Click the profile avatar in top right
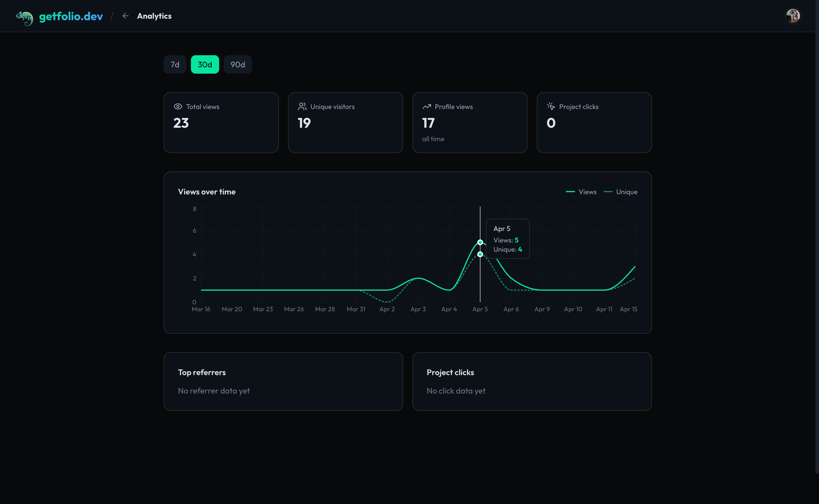 [793, 16]
